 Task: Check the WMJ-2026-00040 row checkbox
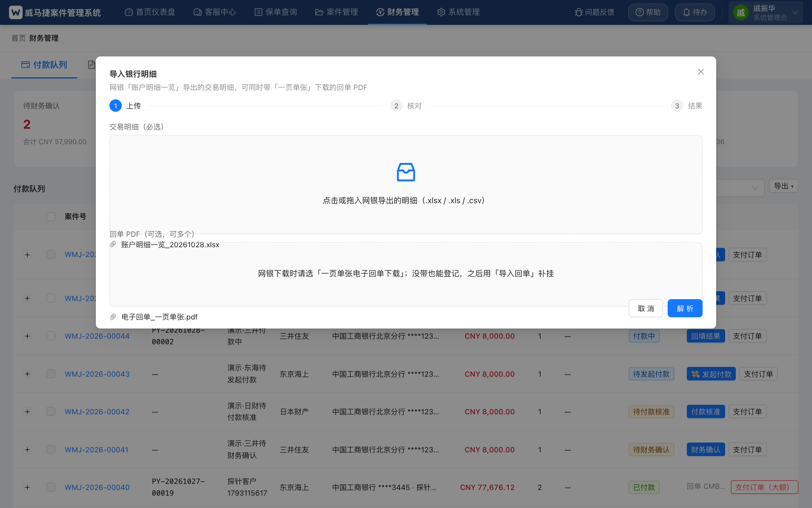51,487
